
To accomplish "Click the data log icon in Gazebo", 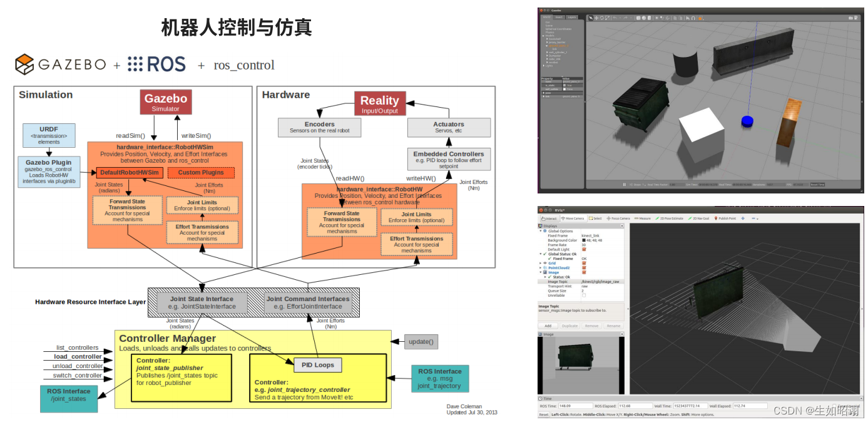I will [x=856, y=18].
